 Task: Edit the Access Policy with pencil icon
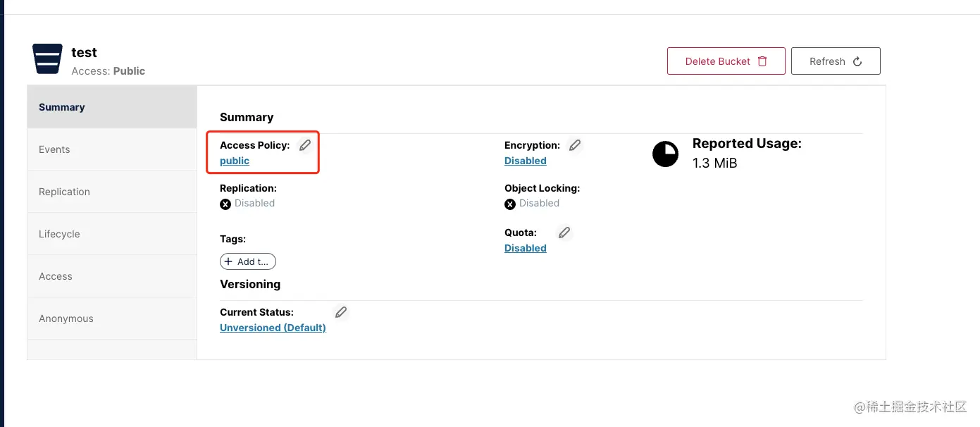click(305, 145)
